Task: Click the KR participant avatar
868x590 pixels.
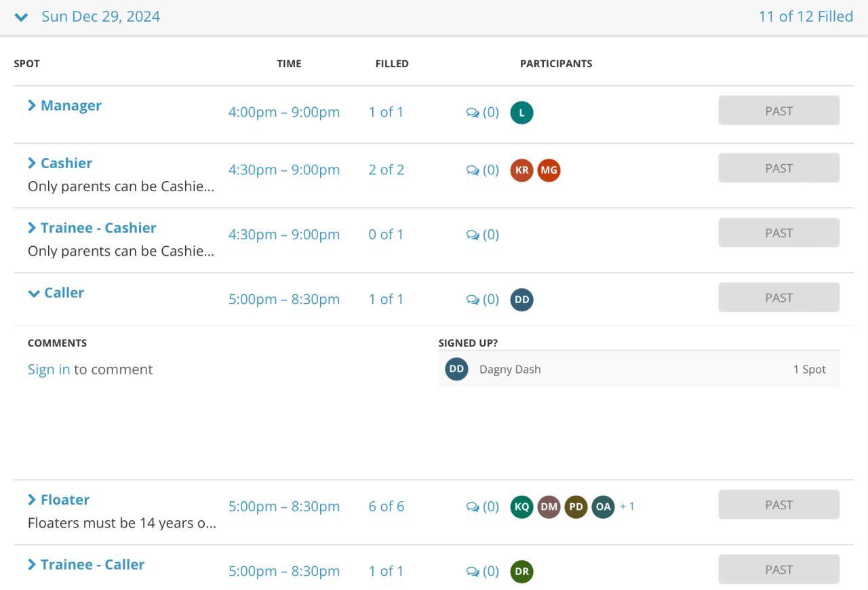Action: (521, 170)
